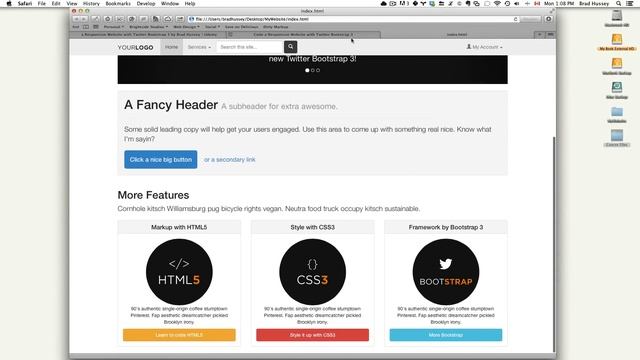Click Safari forward navigation button
Image resolution: width=640 pixels, height=360 pixels.
pos(84,19)
